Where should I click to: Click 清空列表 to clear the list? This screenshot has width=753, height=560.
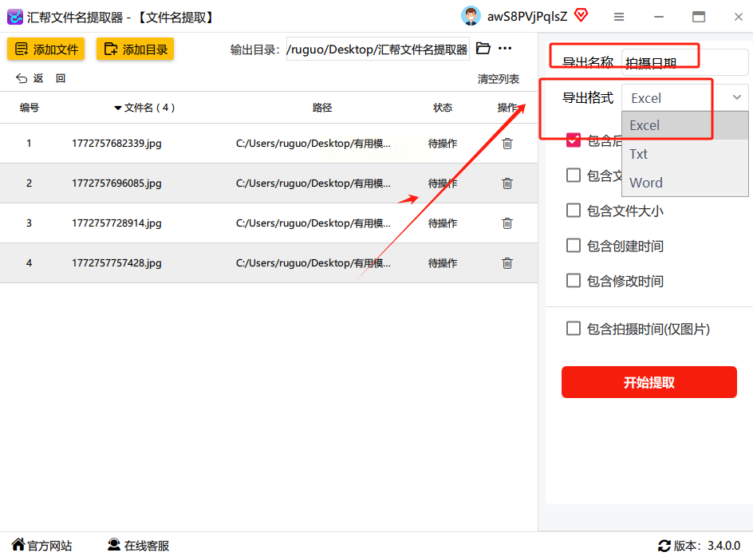(x=499, y=79)
